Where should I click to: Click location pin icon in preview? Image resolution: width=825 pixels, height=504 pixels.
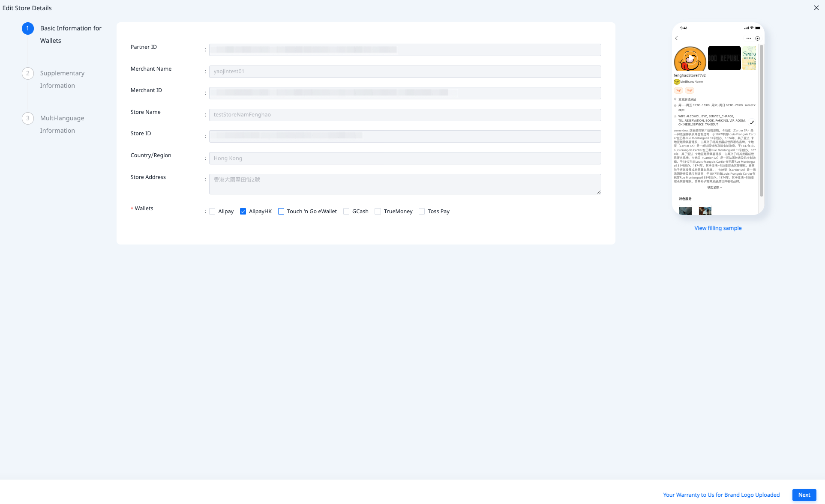[675, 99]
